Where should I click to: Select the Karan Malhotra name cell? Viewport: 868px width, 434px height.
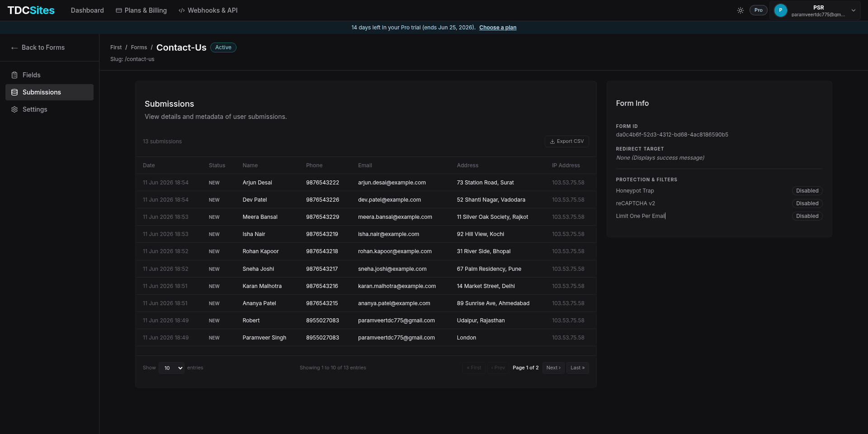point(262,286)
